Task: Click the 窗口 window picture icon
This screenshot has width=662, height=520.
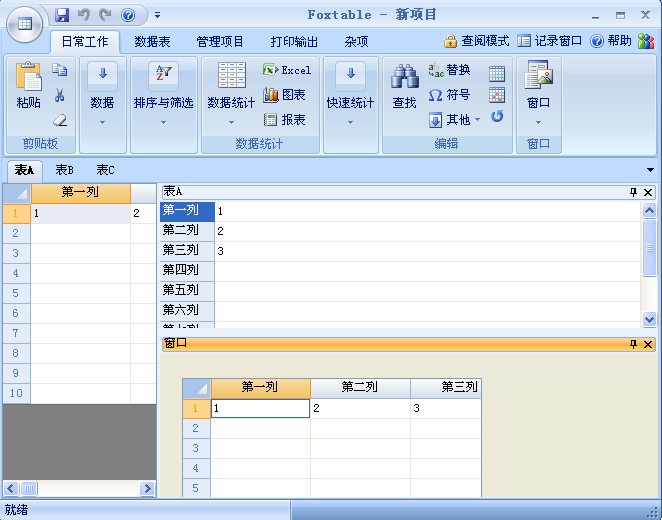Action: click(538, 75)
